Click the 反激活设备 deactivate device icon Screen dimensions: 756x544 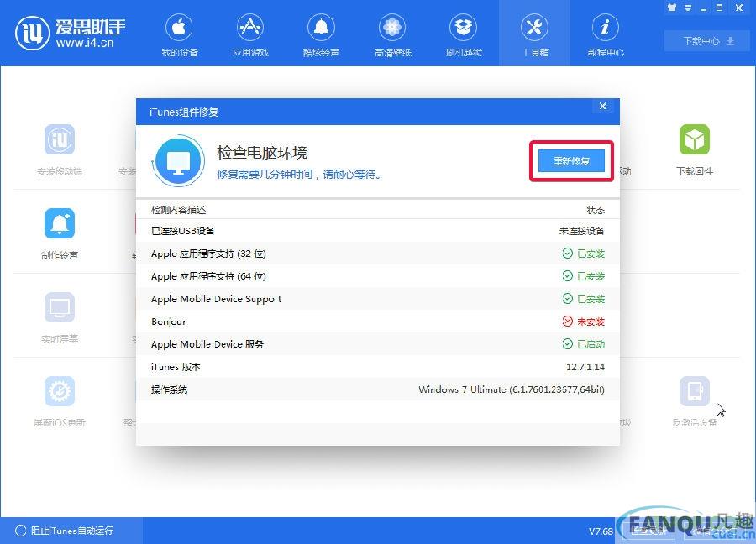tap(695, 391)
